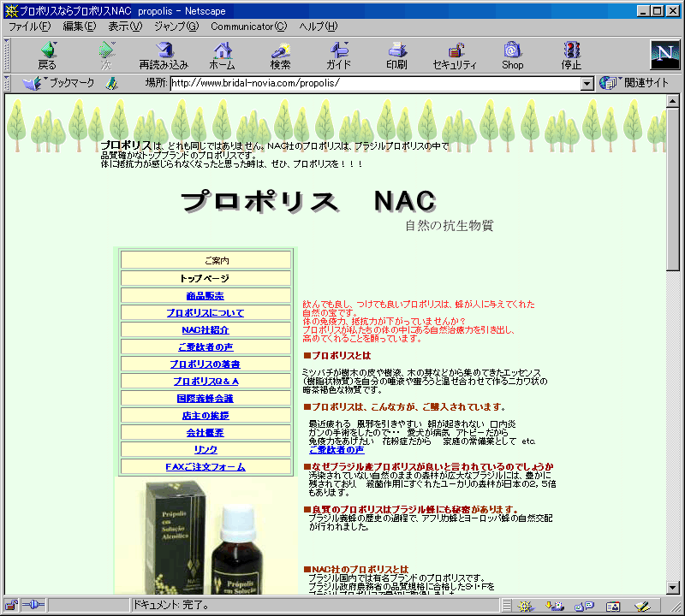This screenshot has height=616, width=685.
Task: Open プロポリスについて link
Action: click(x=205, y=312)
